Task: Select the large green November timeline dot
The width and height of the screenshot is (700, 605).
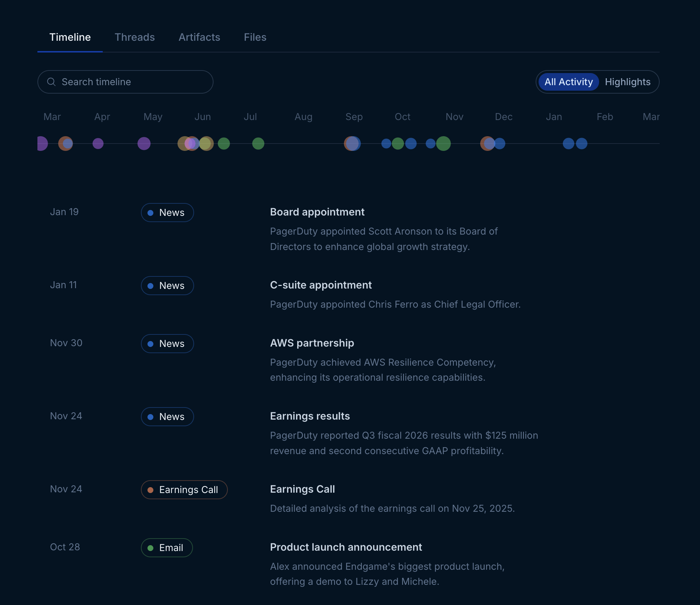Action: 443,144
